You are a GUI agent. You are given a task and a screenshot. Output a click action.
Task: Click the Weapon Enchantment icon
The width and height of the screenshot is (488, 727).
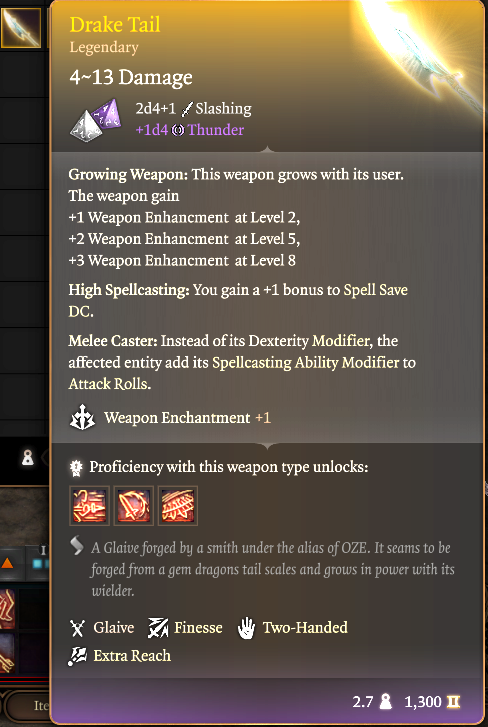[82, 418]
